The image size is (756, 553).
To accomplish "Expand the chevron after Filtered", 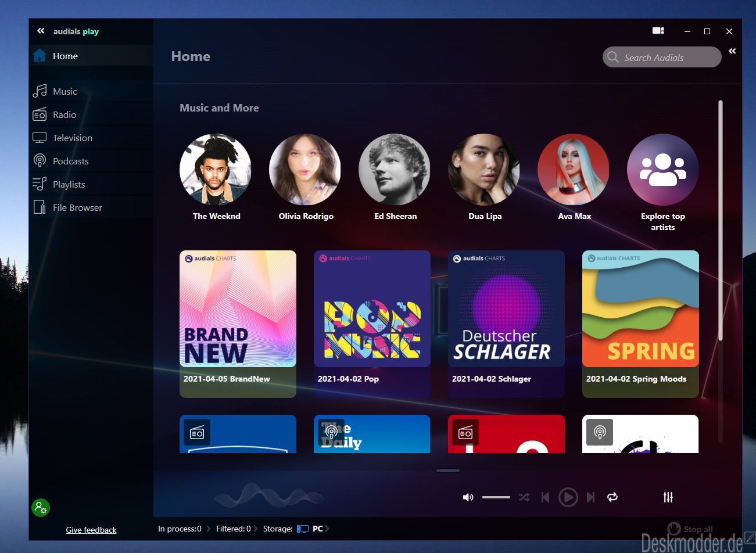I will click(x=256, y=529).
